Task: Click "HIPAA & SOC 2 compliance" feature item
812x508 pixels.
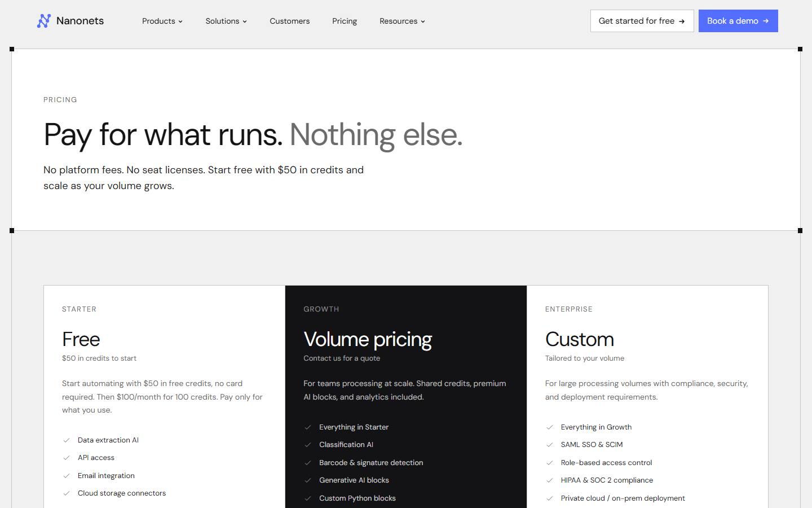Action: 607,480
